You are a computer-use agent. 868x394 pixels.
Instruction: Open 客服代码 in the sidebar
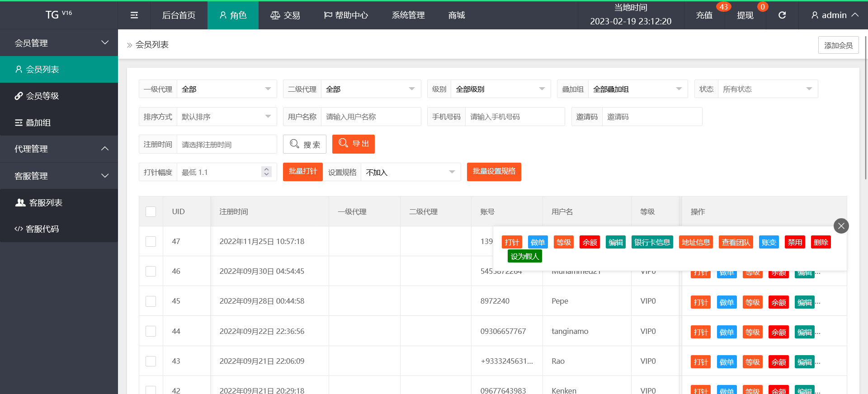(x=42, y=229)
